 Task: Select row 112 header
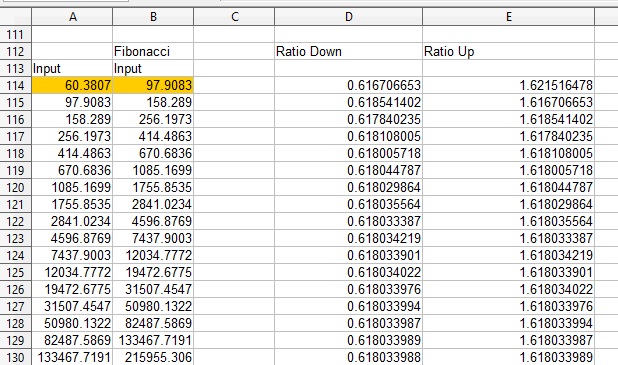click(15, 51)
